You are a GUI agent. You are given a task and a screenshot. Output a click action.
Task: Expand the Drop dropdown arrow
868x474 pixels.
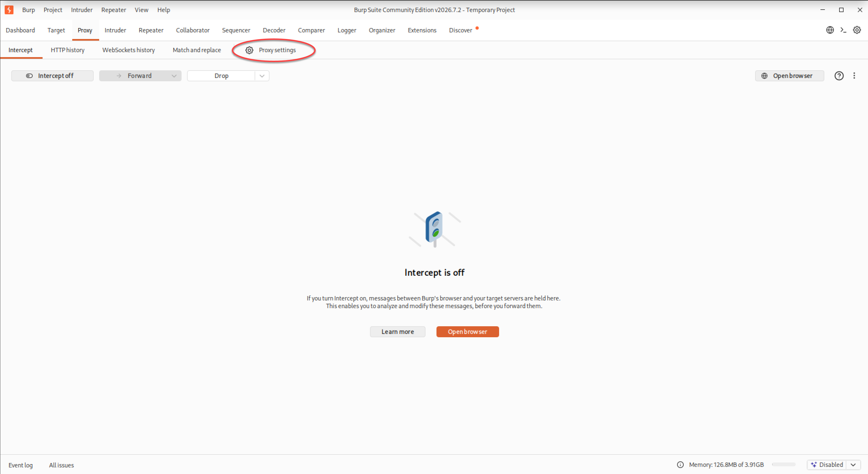262,76
